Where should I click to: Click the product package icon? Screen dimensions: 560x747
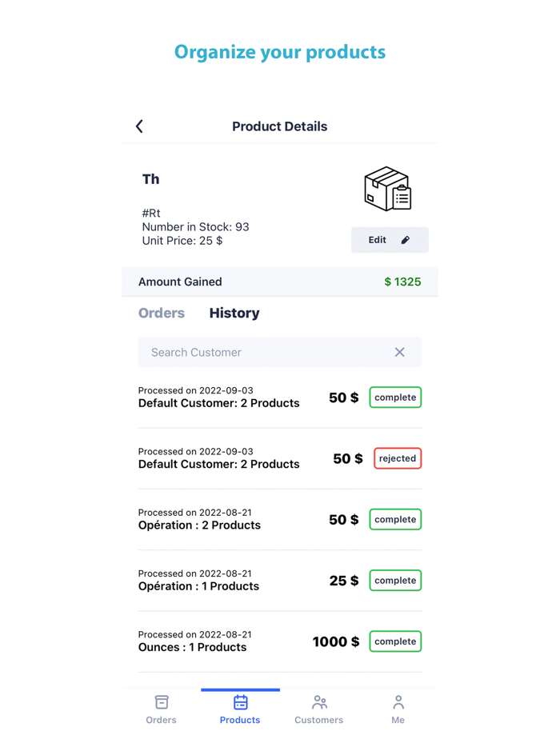[387, 189]
